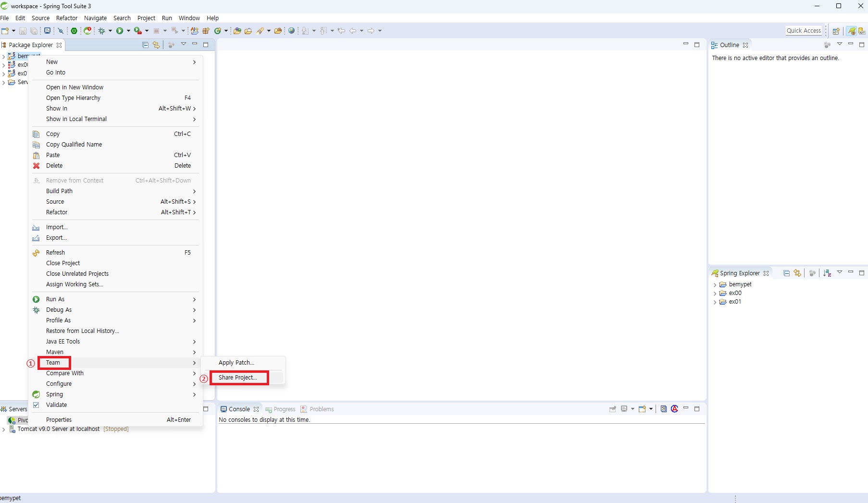Click the Open Type toolbar icon
This screenshot has height=503, width=868.
pos(237,31)
